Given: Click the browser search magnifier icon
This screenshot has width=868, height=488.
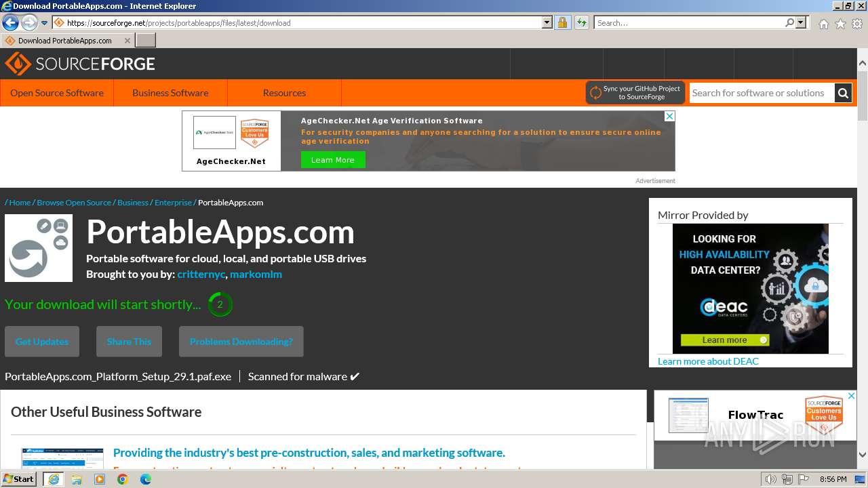Looking at the screenshot, I should [x=789, y=23].
